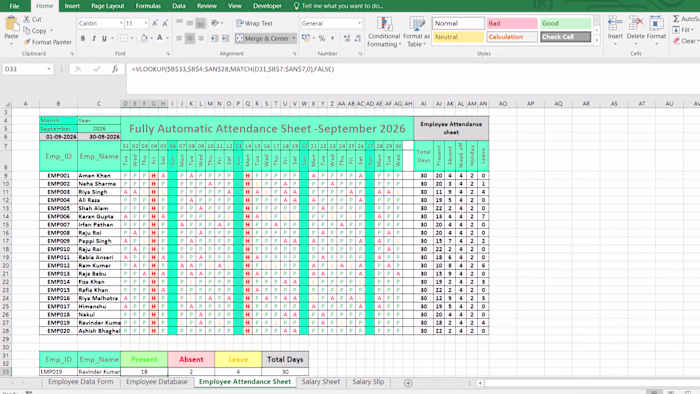Click the Fill button

pyautogui.click(x=683, y=30)
